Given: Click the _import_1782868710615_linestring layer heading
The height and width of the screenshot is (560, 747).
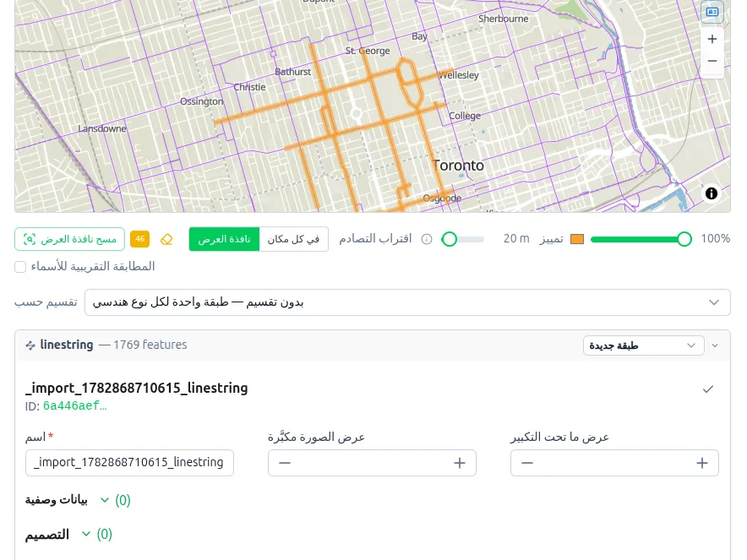Looking at the screenshot, I should click(x=137, y=388).
